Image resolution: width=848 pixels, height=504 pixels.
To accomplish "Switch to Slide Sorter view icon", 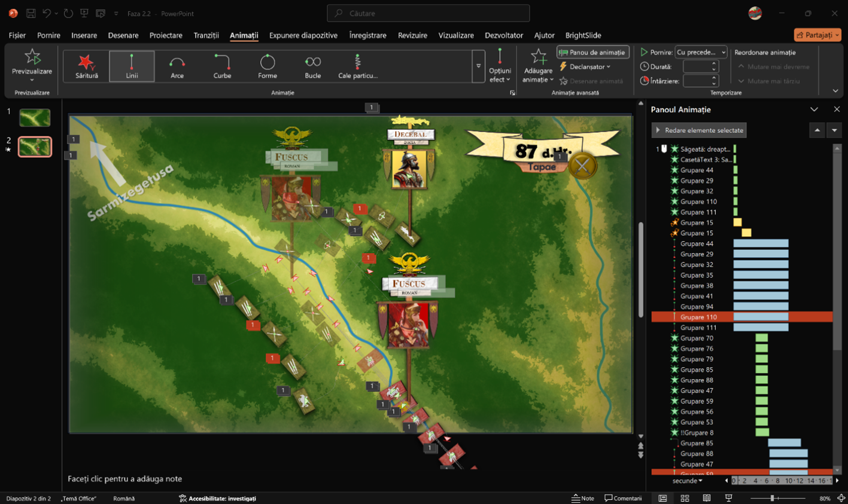I will (685, 498).
